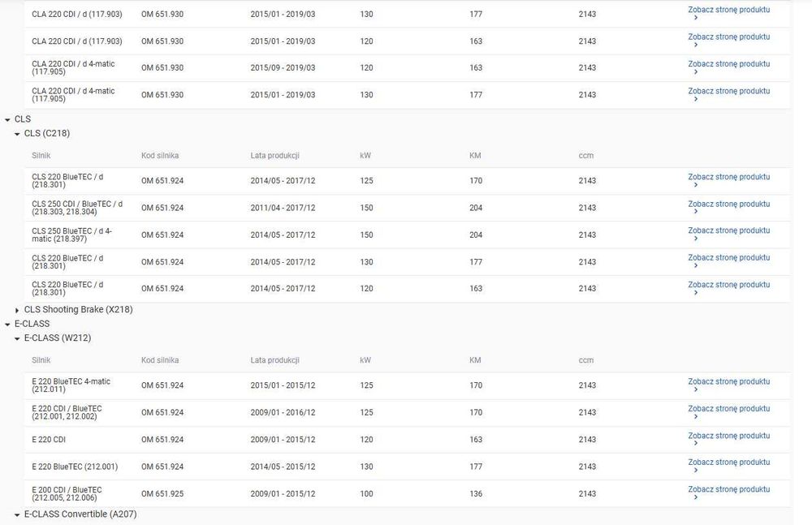This screenshot has height=525, width=812.
Task: Click Silnik header in CLS (C218) table
Action: click(x=41, y=155)
